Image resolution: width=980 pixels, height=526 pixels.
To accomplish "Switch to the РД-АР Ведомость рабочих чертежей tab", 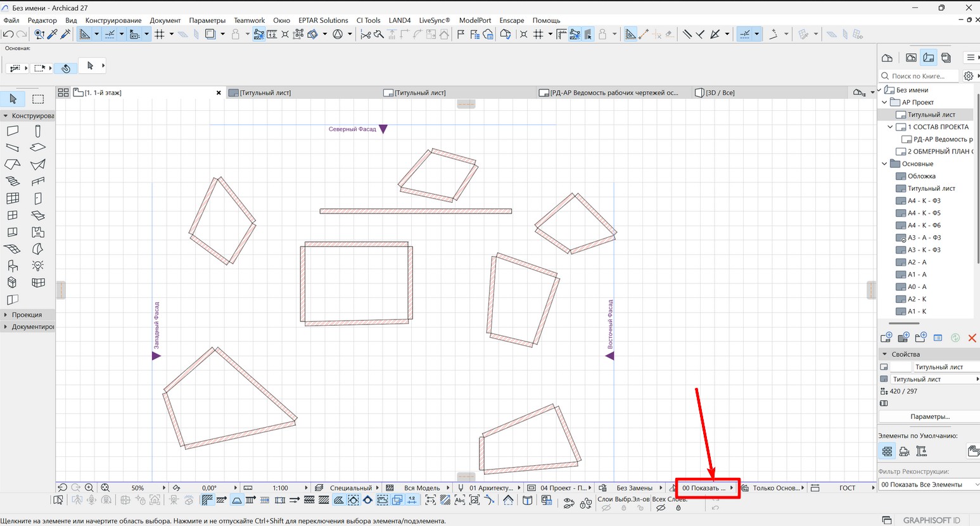I will tap(614, 93).
